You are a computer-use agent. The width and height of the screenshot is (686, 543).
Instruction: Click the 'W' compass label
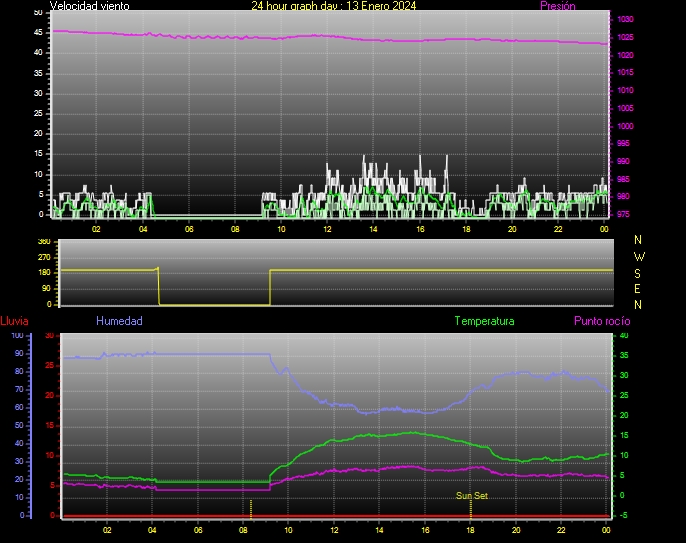[x=639, y=256]
